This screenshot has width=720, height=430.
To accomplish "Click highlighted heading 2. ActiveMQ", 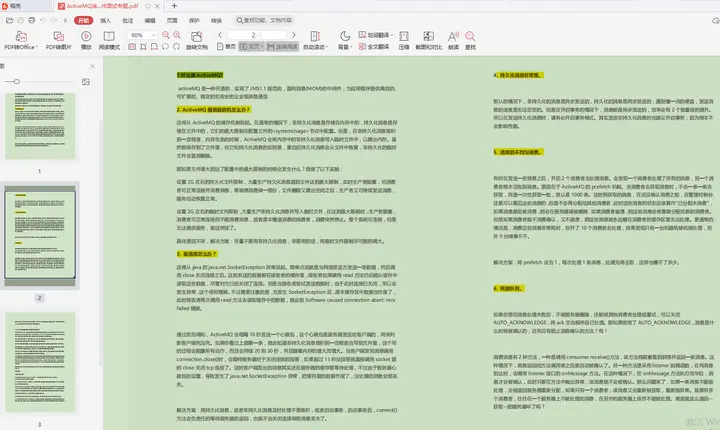I will (214, 110).
